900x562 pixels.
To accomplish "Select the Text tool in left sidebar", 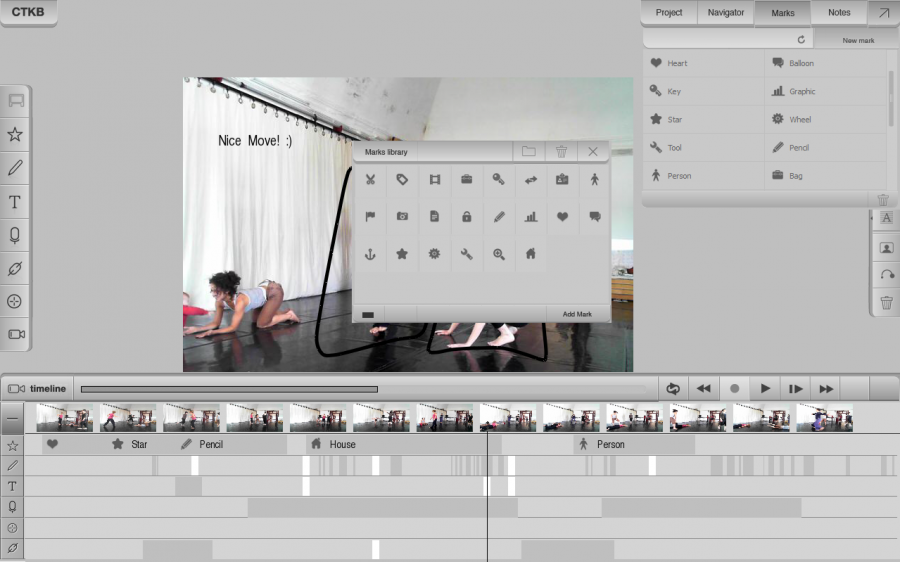I will [15, 202].
